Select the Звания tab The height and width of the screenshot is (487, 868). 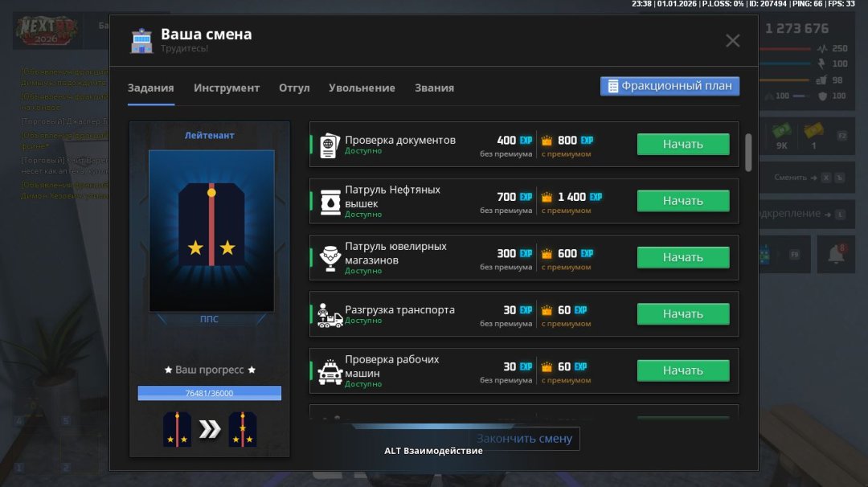(434, 88)
